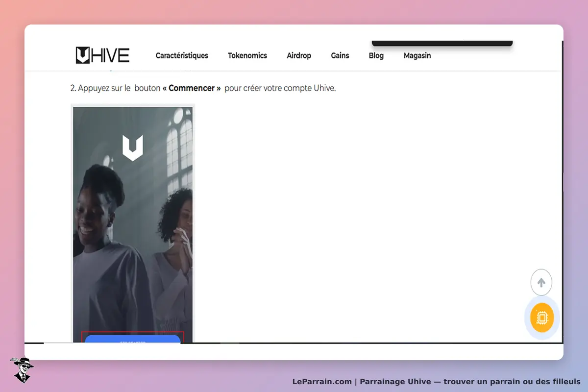Click the UHIVE logo
The image size is (588, 392).
tap(102, 55)
